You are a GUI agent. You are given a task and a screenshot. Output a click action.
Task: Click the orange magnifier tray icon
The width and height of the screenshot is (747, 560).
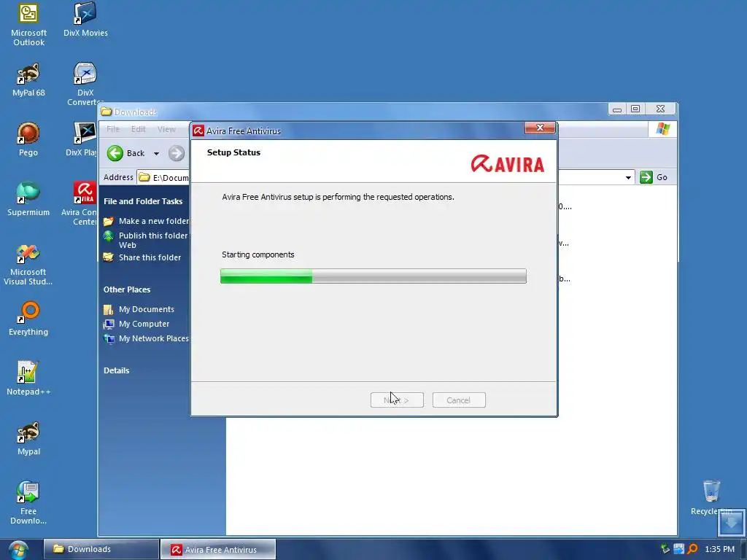coord(693,549)
